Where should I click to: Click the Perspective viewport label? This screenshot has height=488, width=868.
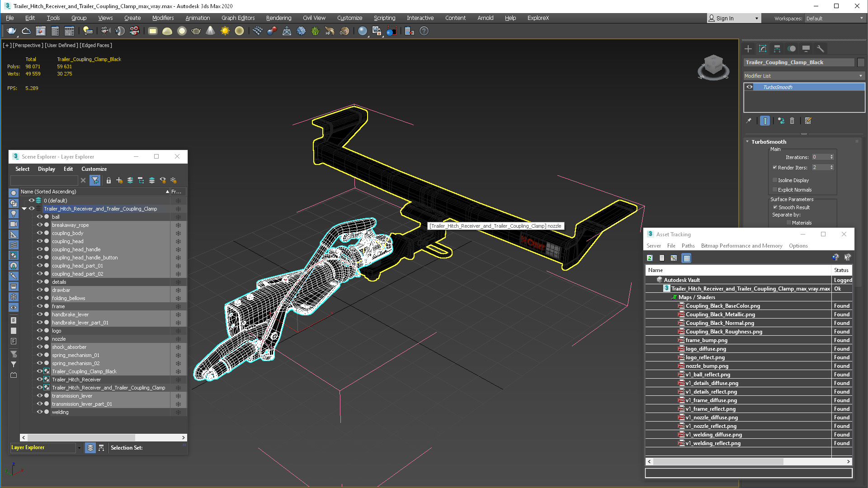click(28, 45)
